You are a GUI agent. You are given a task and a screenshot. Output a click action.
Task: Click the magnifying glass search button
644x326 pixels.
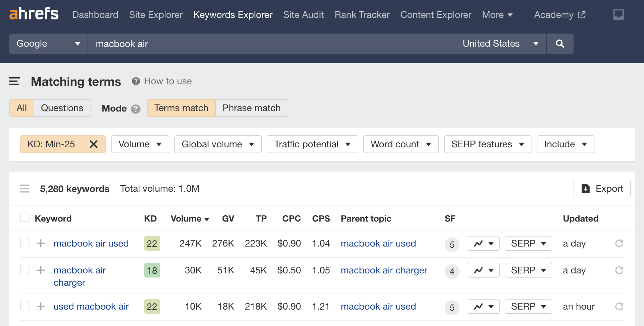pyautogui.click(x=559, y=44)
